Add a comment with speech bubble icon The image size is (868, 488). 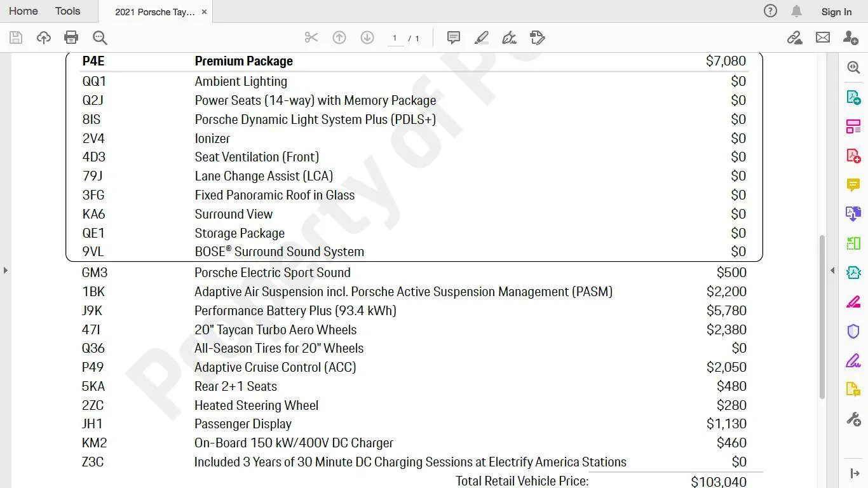pos(454,37)
